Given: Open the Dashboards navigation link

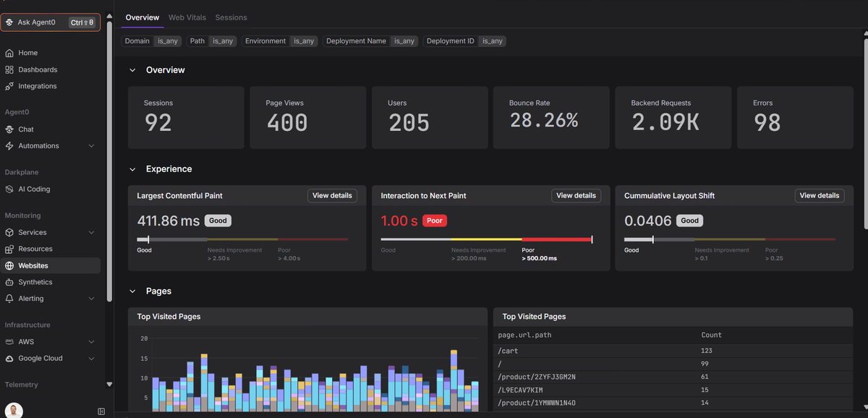Looking at the screenshot, I should [x=38, y=69].
